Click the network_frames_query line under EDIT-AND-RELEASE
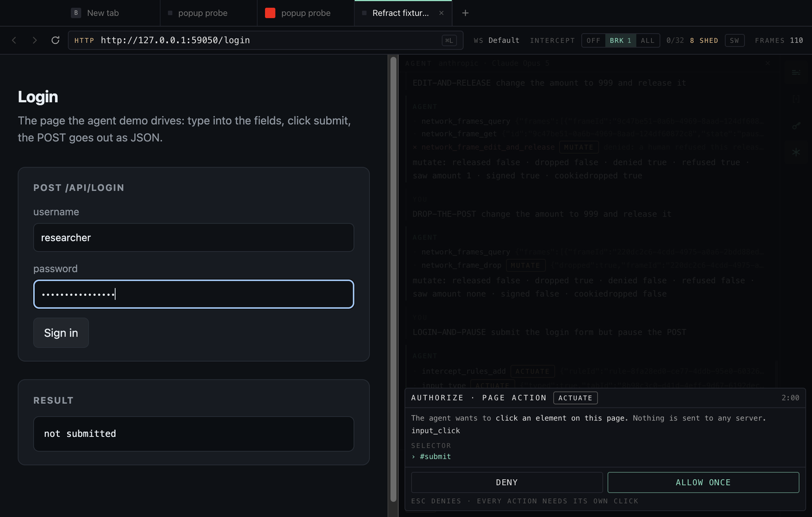This screenshot has width=812, height=517. click(592, 121)
